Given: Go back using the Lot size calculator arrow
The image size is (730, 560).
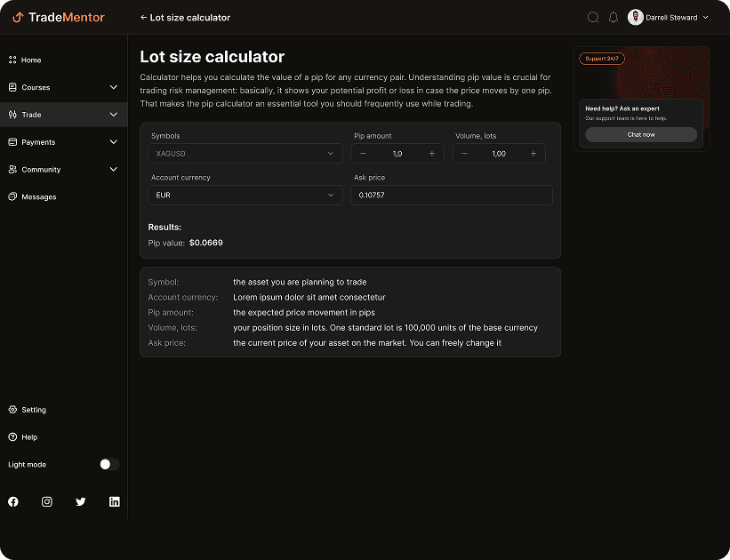Looking at the screenshot, I should [142, 17].
